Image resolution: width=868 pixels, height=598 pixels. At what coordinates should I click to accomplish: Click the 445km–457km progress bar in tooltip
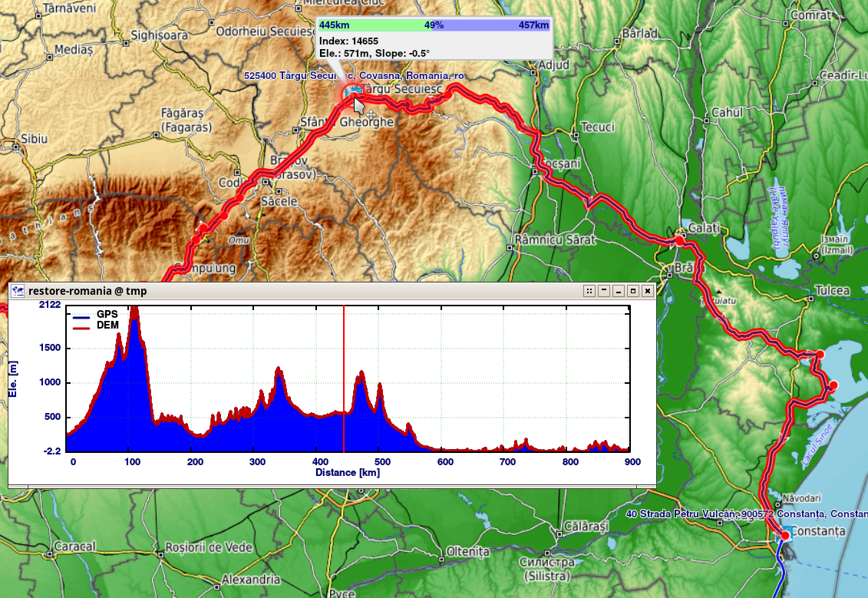(x=434, y=25)
